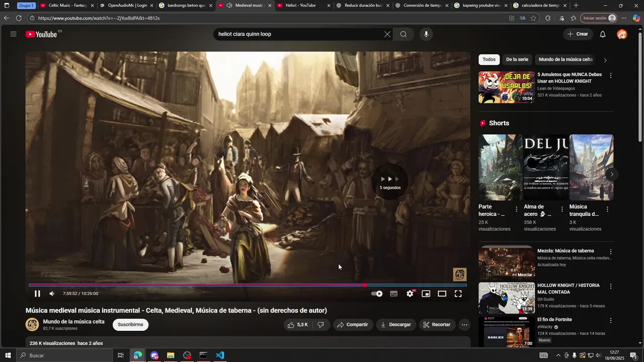Open options for 'Mezcla: Música de taberna'
This screenshot has width=644, height=362.
[611, 251]
